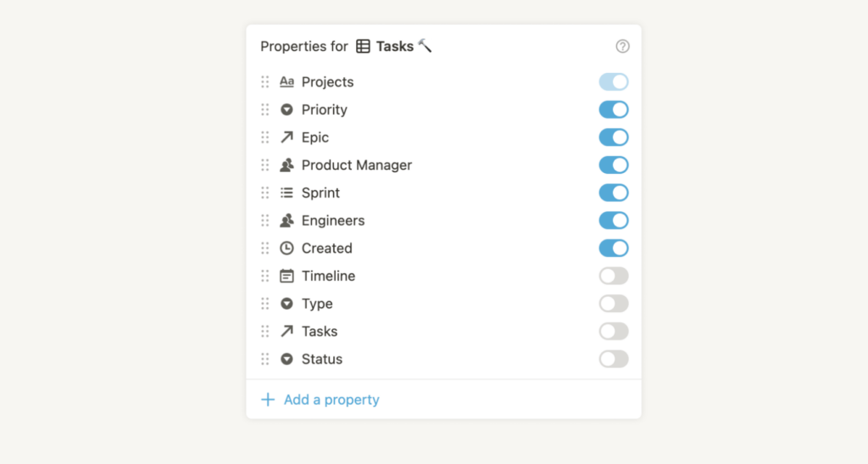Click the calendar icon beside Timeline
The width and height of the screenshot is (868, 464).
(287, 276)
